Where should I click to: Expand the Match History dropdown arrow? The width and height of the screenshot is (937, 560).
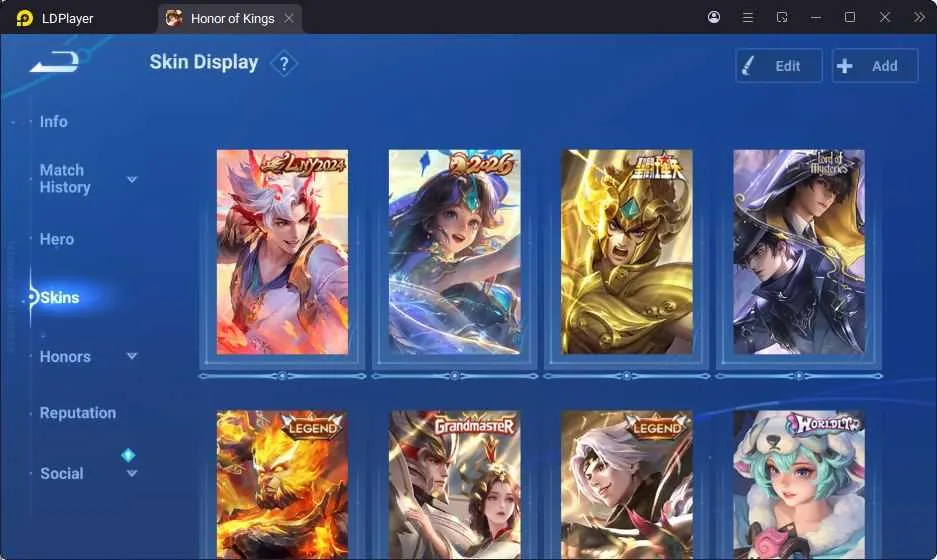pyautogui.click(x=132, y=179)
